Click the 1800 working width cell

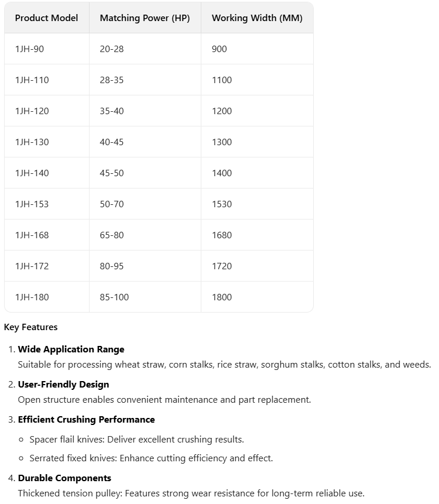(222, 297)
